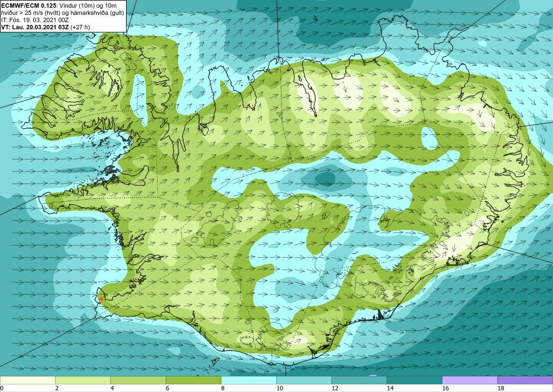Click the cyan 10–12 m/s legend swatch
The image size is (553, 392).
(x=304, y=380)
